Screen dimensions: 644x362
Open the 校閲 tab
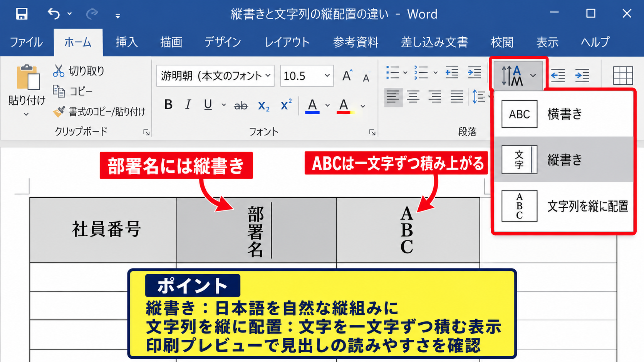coord(502,42)
